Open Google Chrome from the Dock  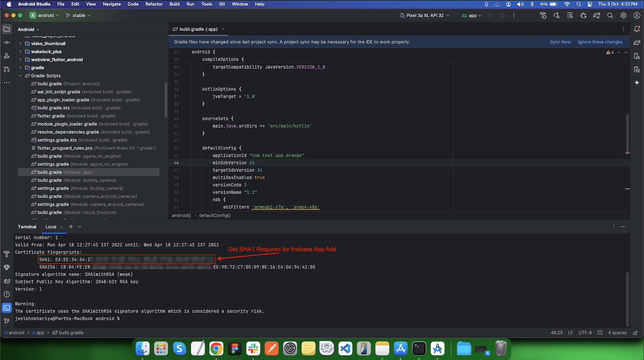[216, 349]
